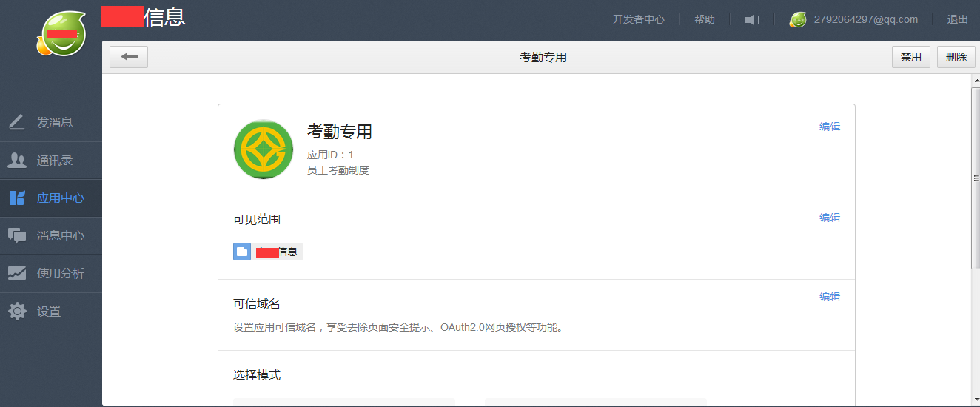Click the chart icon beside 使用分析
Viewport: 980px width, 407px height.
pyautogui.click(x=17, y=273)
